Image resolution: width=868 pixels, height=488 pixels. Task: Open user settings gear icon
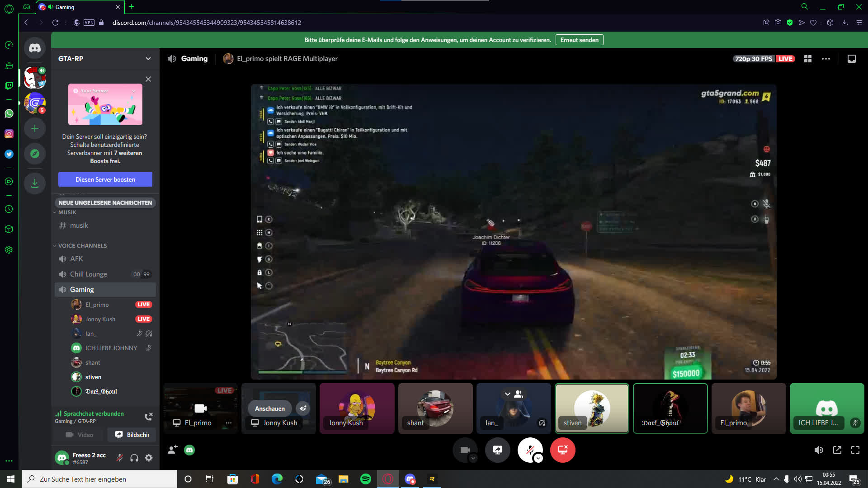[149, 458]
